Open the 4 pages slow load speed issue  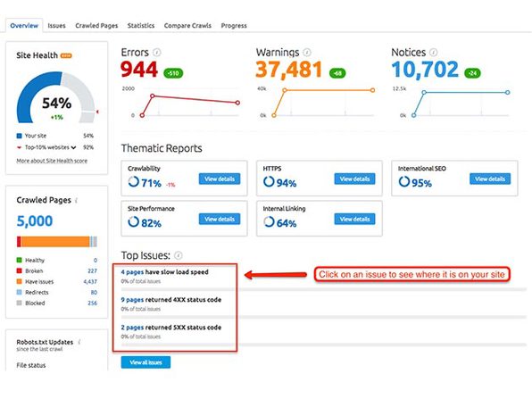164,272
